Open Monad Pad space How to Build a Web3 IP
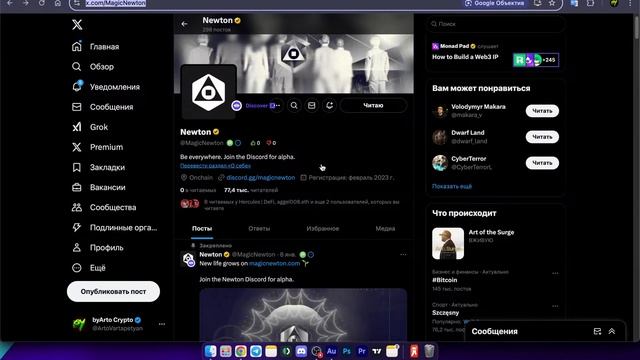 click(465, 57)
